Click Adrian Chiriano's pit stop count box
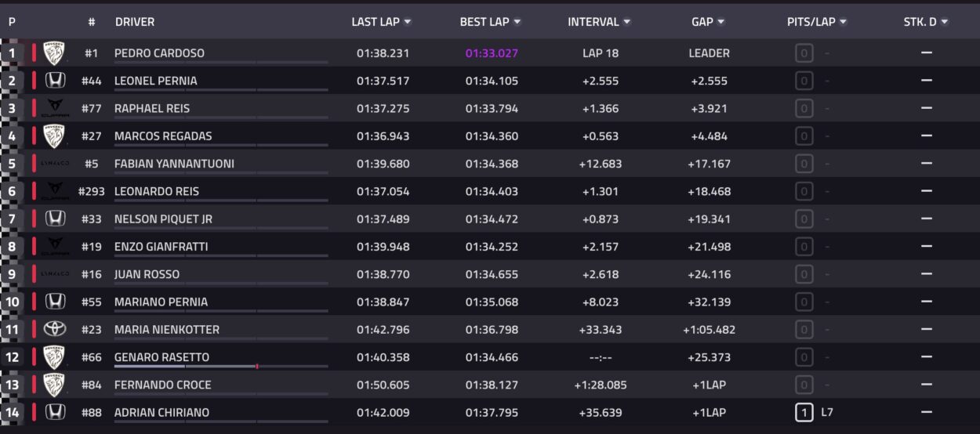The width and height of the screenshot is (980, 434). pyautogui.click(x=804, y=412)
